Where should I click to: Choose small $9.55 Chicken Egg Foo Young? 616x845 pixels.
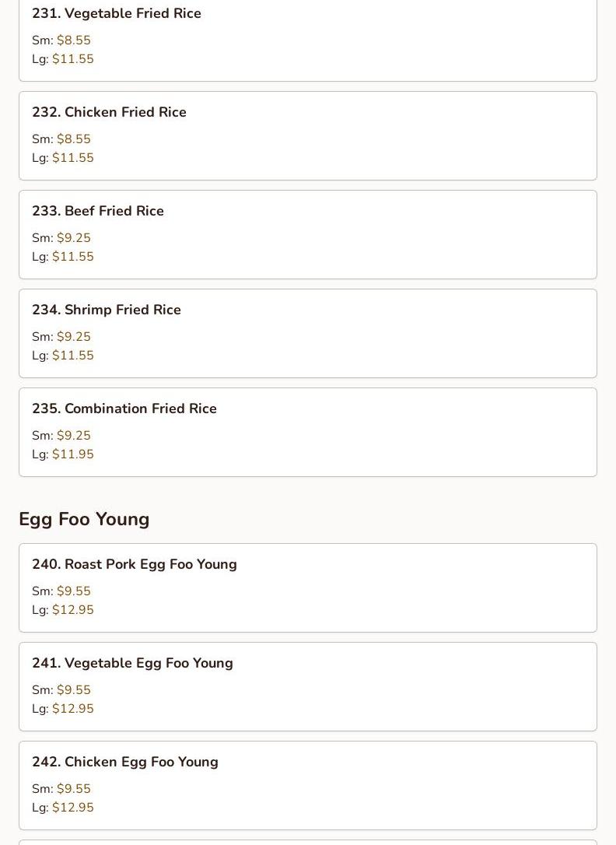pyautogui.click(x=73, y=789)
